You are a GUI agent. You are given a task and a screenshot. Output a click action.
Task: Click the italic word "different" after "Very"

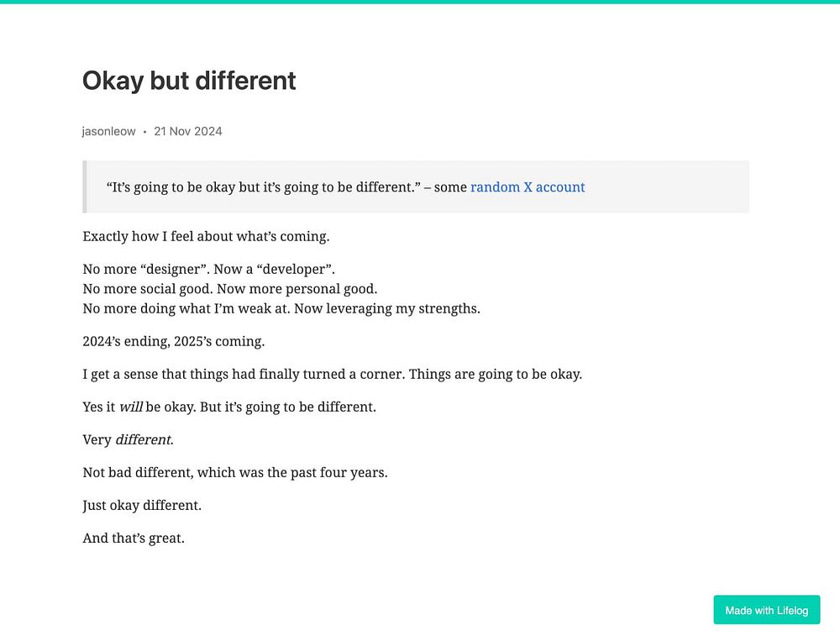(144, 440)
